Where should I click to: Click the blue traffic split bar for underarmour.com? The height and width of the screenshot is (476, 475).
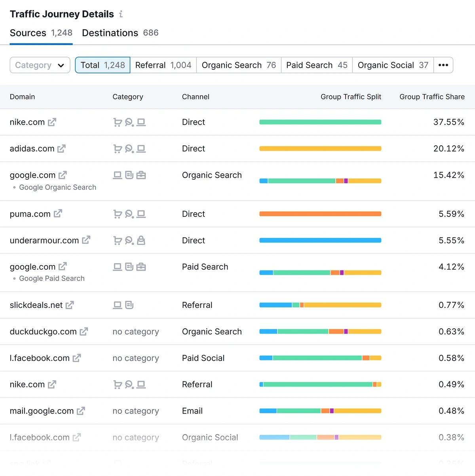point(320,240)
